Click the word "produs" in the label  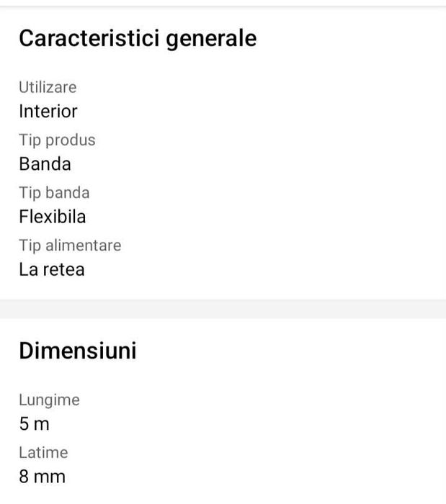[x=71, y=140]
